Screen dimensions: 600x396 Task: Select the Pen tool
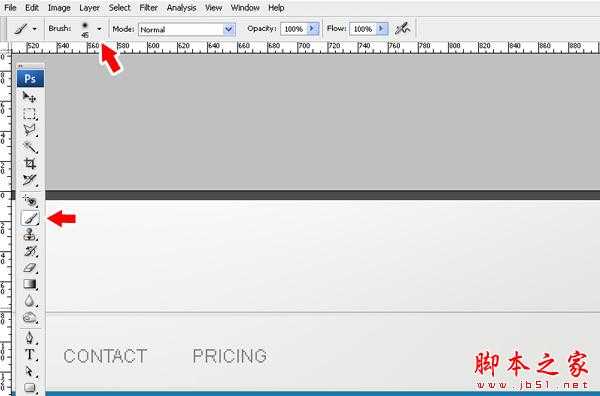click(29, 337)
